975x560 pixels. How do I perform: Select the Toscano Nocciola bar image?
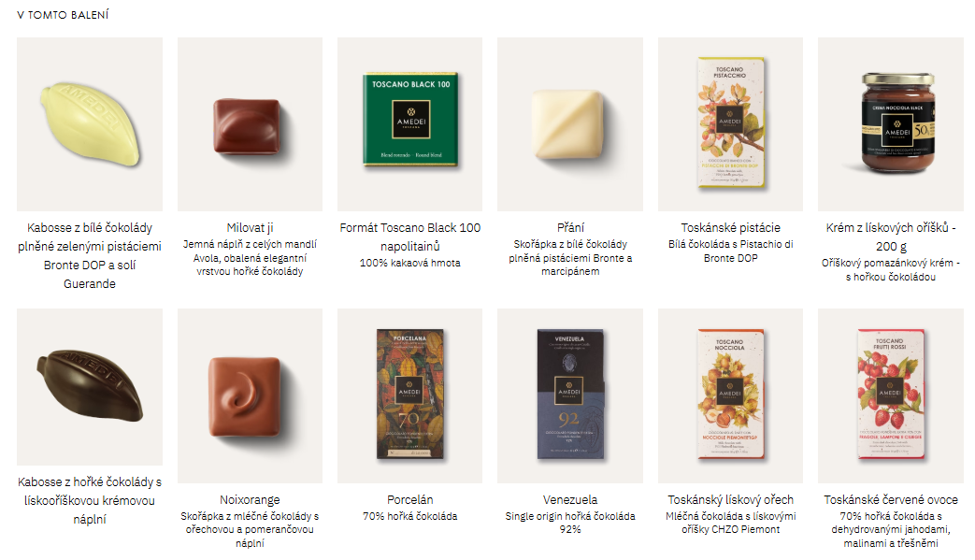(x=731, y=395)
